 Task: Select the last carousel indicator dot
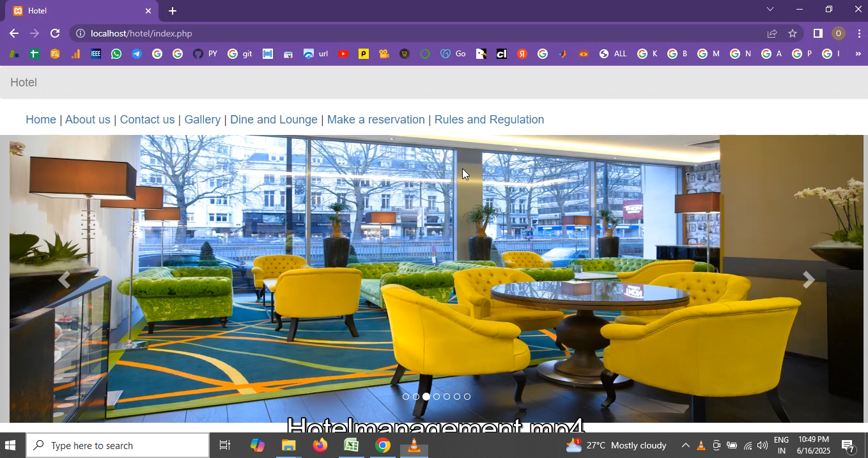click(467, 397)
